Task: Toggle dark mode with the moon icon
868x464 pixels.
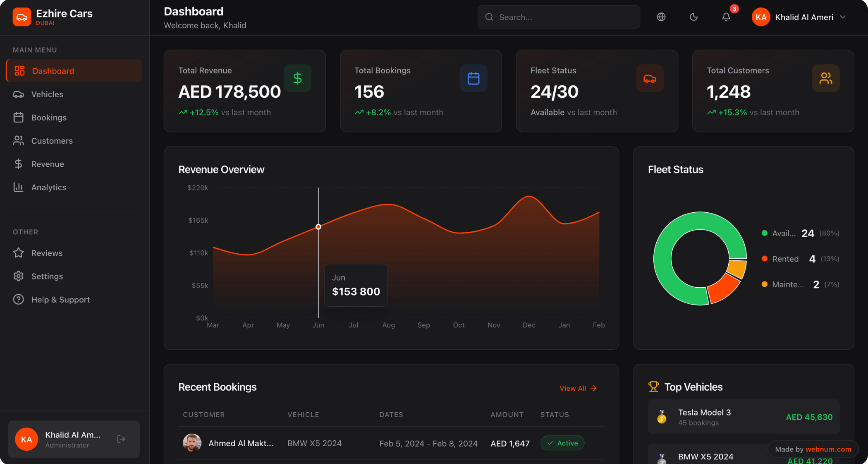Action: tap(693, 17)
